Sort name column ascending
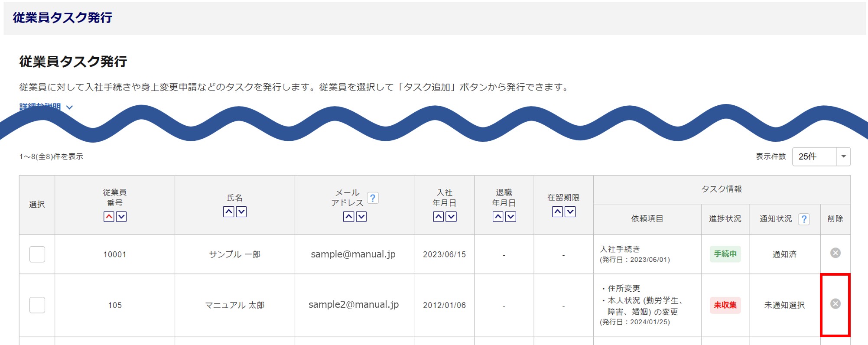868x345 pixels. [x=228, y=212]
